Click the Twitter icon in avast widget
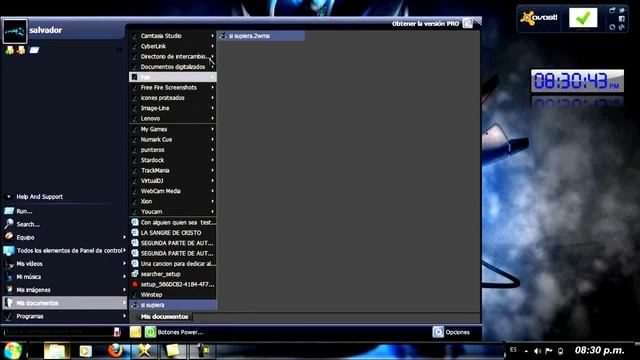The image size is (640, 360). tap(622, 10)
